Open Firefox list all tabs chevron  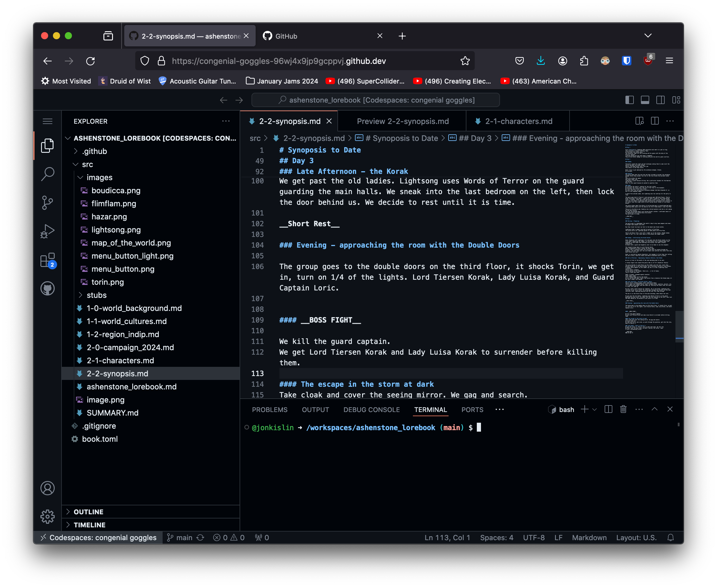point(647,36)
